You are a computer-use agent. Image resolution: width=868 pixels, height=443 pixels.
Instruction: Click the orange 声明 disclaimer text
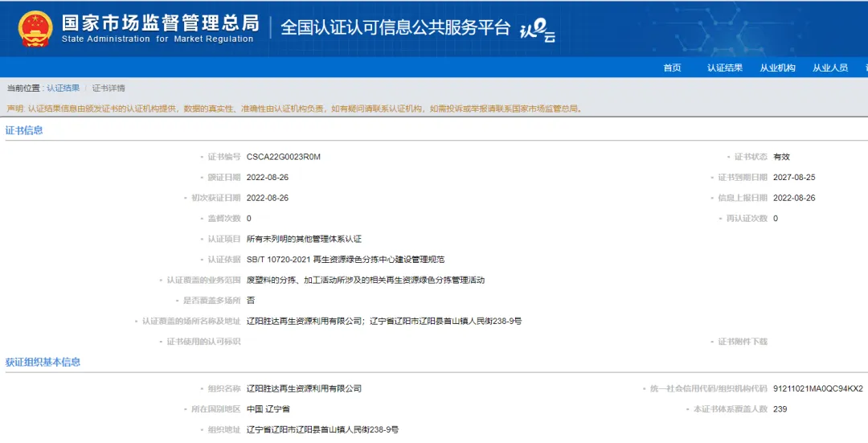(294, 109)
